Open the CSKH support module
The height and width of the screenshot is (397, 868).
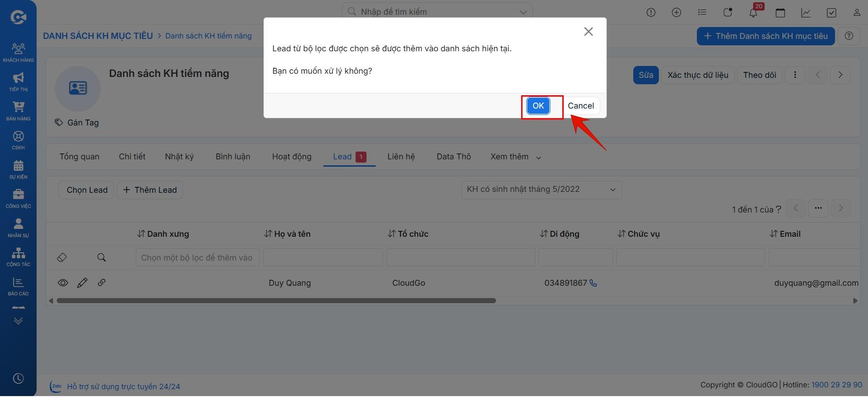[x=18, y=141]
